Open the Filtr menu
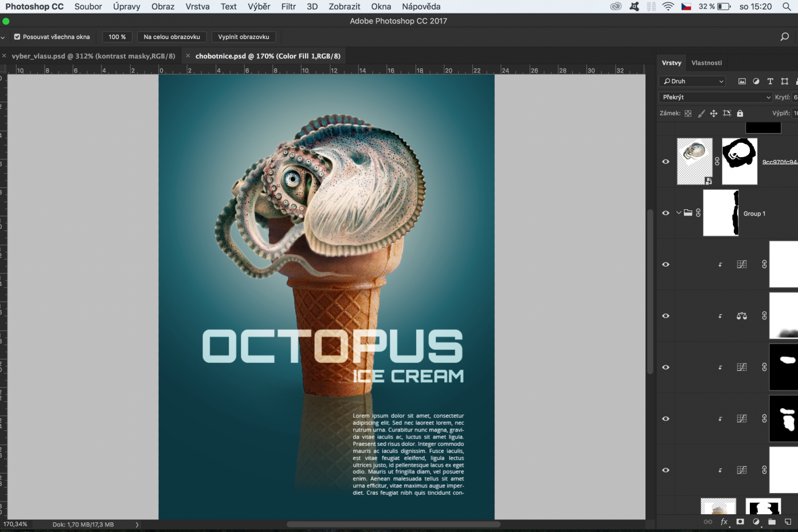Screen dimensions: 798x532 coord(288,6)
